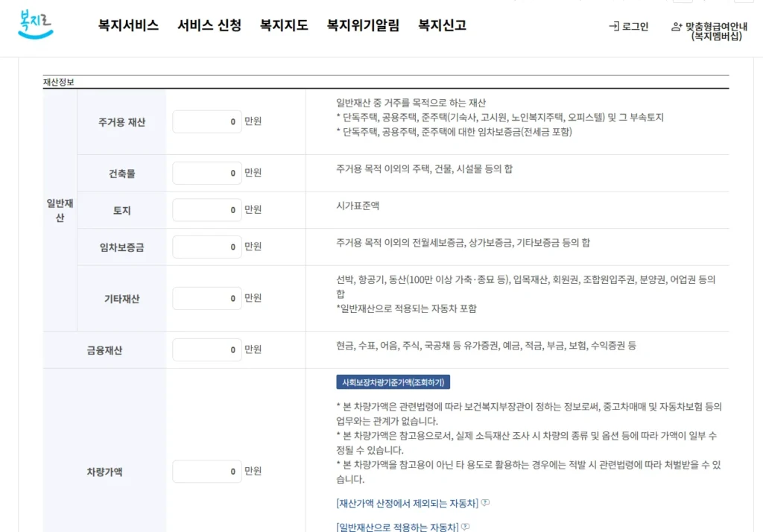Open the 복지위기알림 section

tap(362, 25)
